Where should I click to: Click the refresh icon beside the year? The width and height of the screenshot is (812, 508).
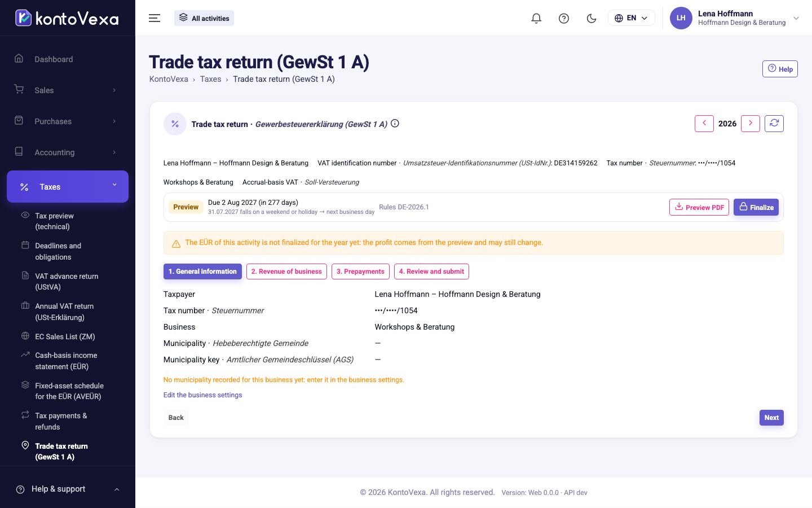point(774,124)
